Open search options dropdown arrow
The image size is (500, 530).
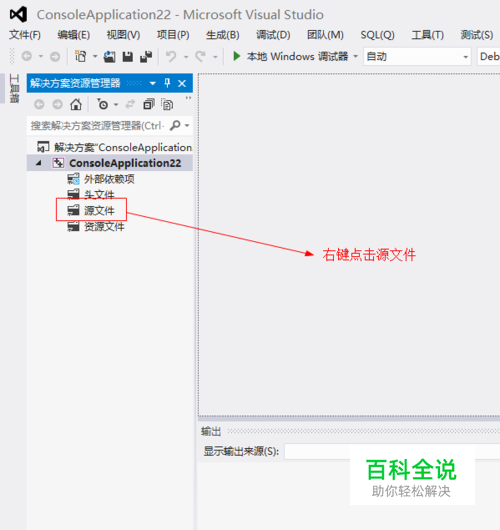[x=187, y=125]
